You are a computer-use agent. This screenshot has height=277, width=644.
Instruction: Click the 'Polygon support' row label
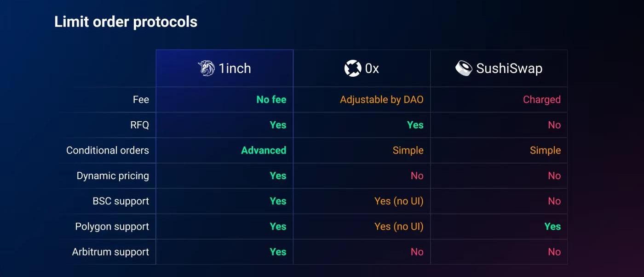[x=112, y=226]
